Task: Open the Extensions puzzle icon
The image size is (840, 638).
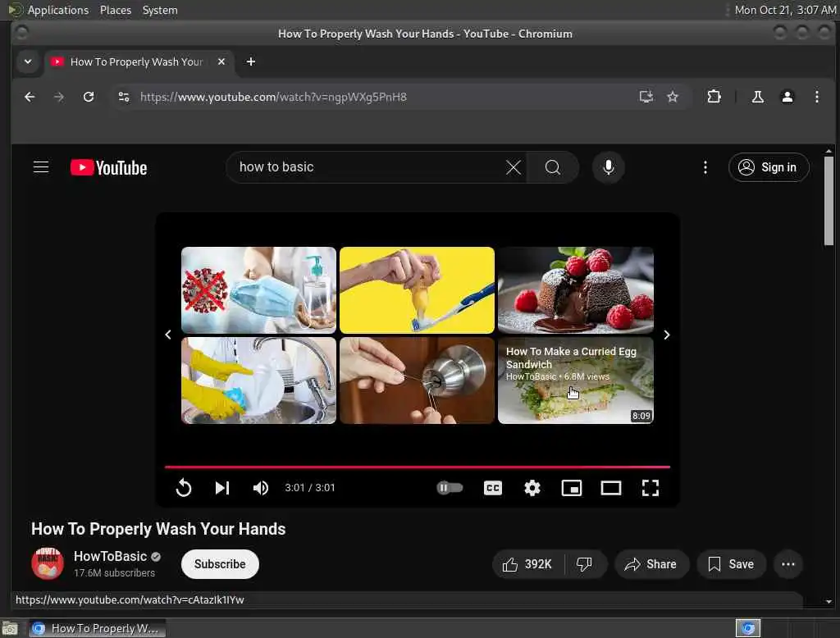Action: 714,97
